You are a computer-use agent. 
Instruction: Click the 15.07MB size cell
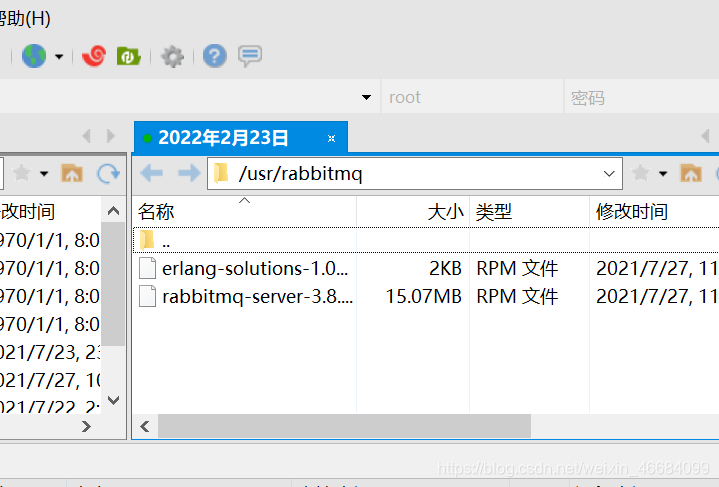[423, 297]
